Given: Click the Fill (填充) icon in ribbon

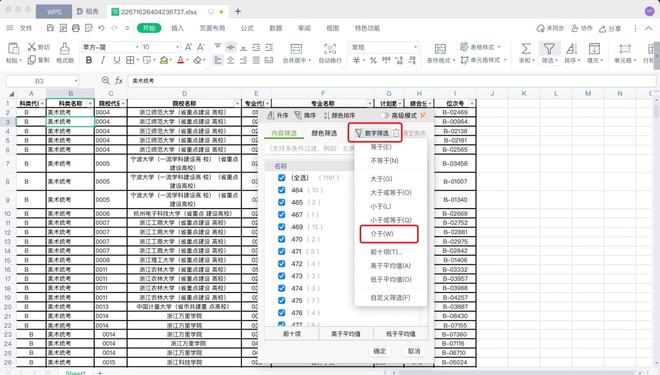Looking at the screenshot, I should point(594,48).
